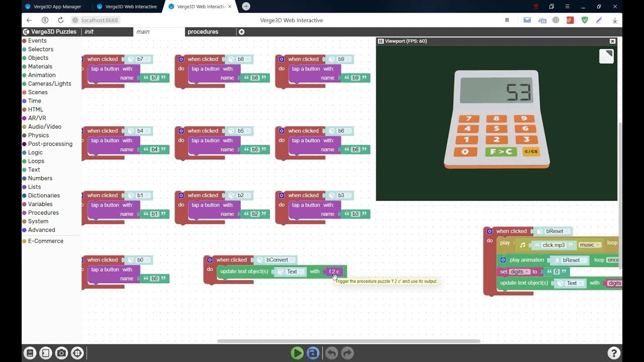The image size is (644, 362).
Task: Open the bReset animation object dropdown
Action: point(569,260)
